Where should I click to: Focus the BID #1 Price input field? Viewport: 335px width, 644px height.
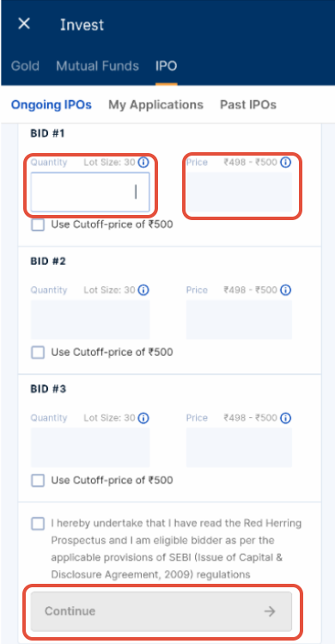point(239,193)
